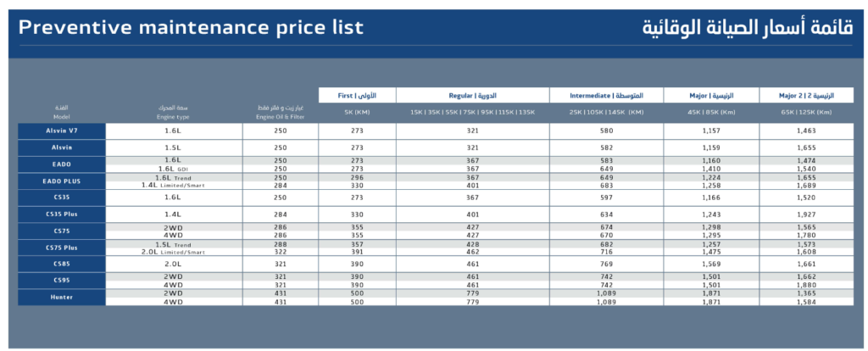Click the Alsvin V7 model label
868x351 pixels.
[62, 131]
